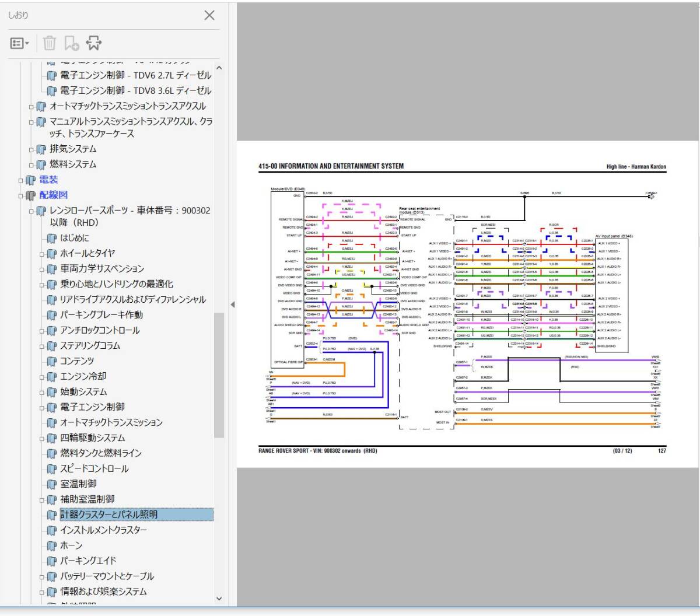The image size is (700, 616).
Task: Expand the 排気システム bookmark node
Action: tap(32, 150)
